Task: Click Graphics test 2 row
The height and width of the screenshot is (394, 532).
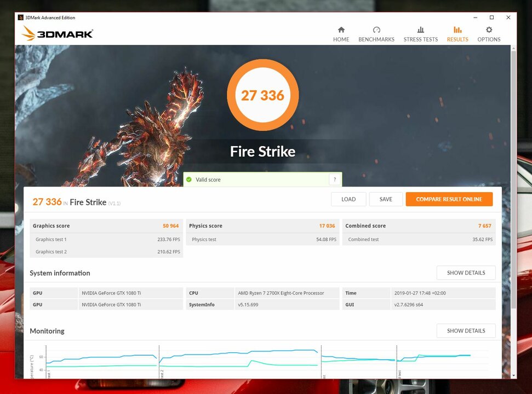Action: pyautogui.click(x=106, y=252)
